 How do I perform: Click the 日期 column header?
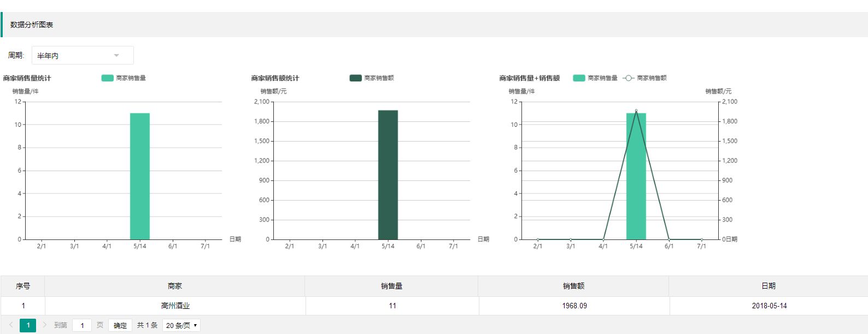coord(769,286)
